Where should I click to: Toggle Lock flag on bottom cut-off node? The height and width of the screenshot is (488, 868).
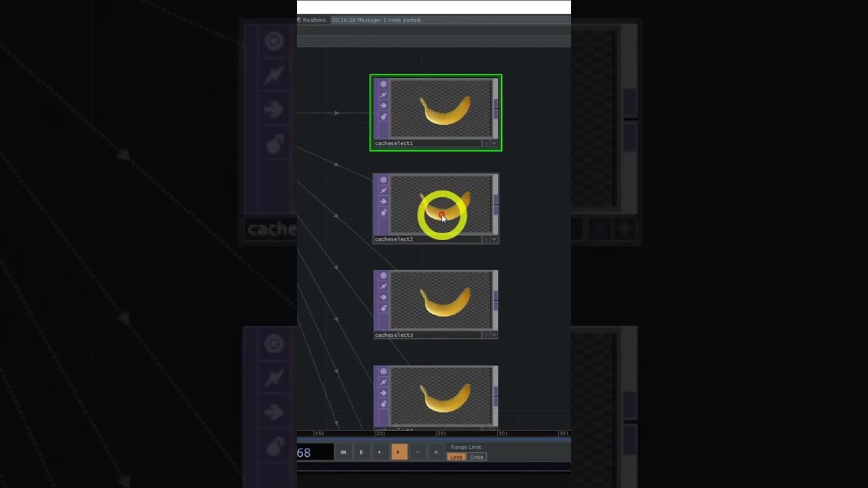coord(383,404)
